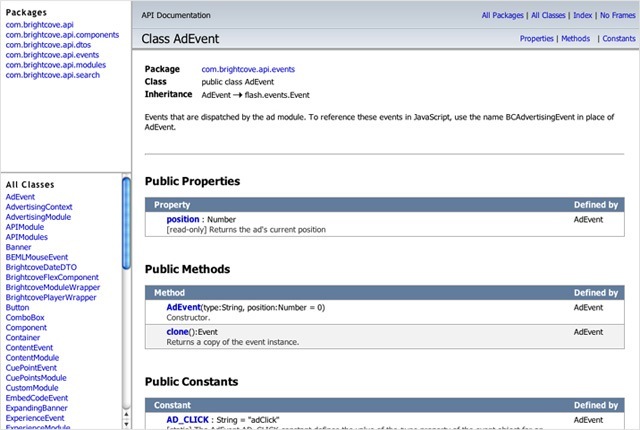
Task: Click the flash.events.Event inheritance text
Action: [277, 95]
